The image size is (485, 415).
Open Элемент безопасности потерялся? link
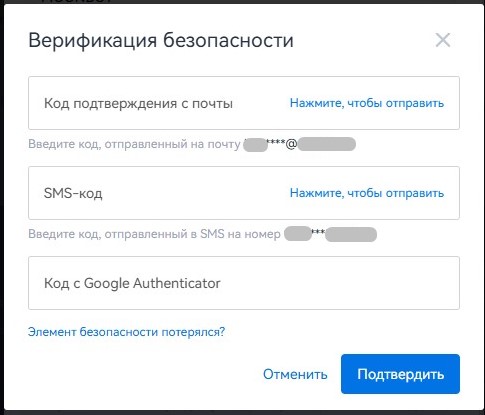click(126, 332)
